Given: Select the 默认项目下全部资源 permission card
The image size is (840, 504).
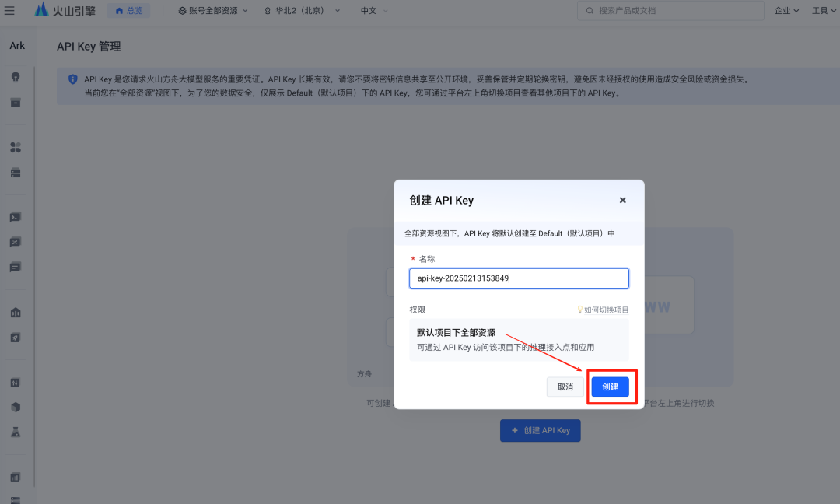Looking at the screenshot, I should coord(519,340).
